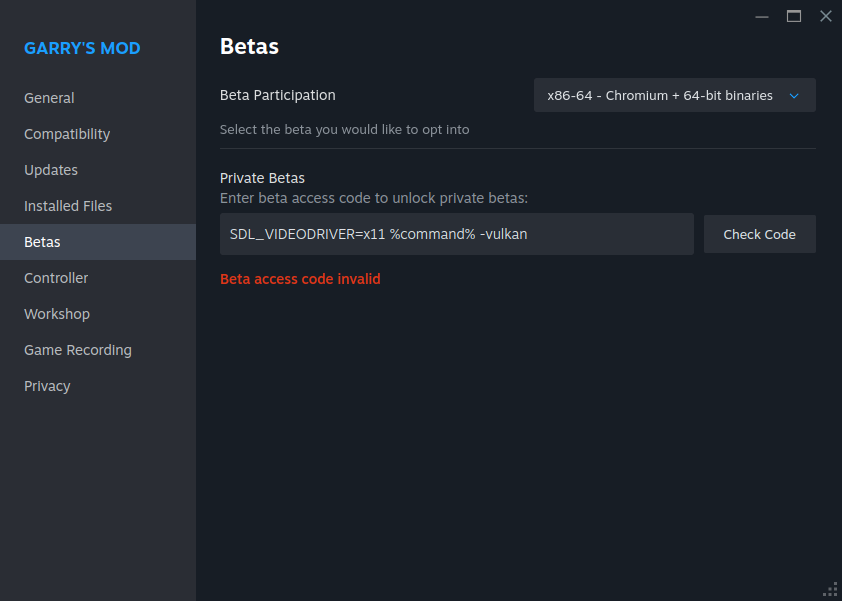Open the Beta Participation dropdown
This screenshot has height=601, width=842.
click(x=674, y=95)
